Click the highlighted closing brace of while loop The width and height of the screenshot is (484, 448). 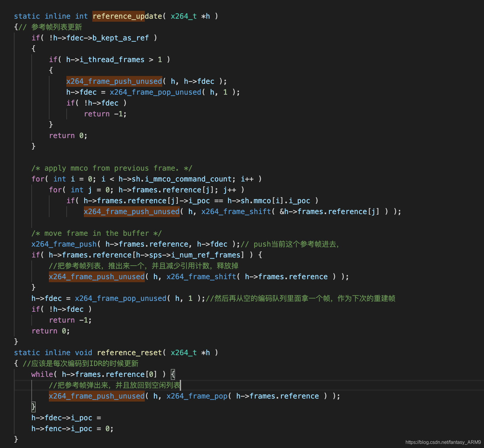[33, 407]
